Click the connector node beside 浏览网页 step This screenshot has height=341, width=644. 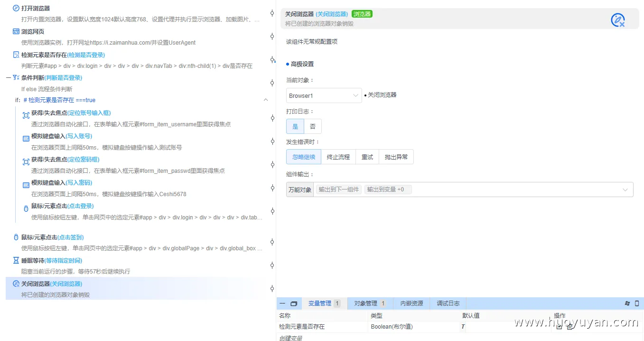pyautogui.click(x=272, y=37)
